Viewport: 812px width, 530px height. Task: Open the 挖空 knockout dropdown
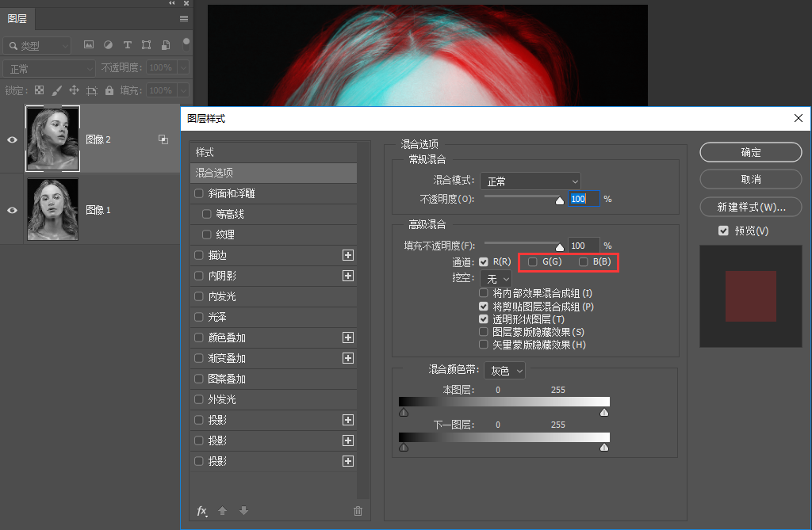click(x=496, y=278)
